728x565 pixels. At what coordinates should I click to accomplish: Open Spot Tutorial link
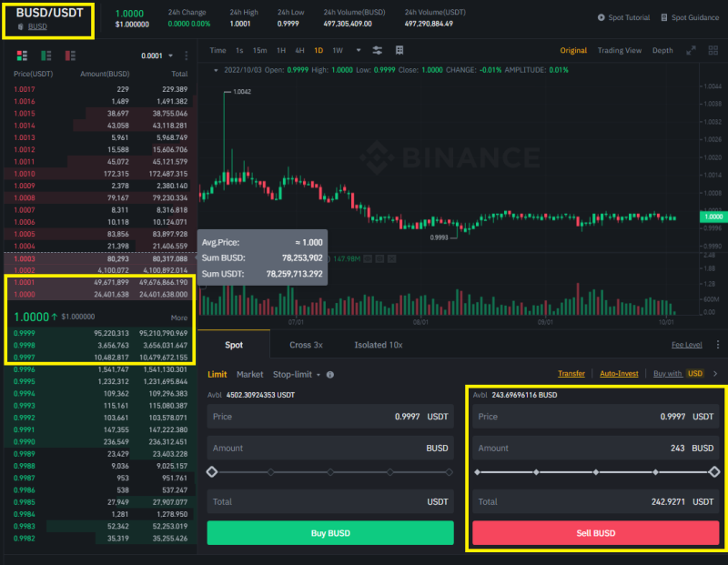point(629,17)
